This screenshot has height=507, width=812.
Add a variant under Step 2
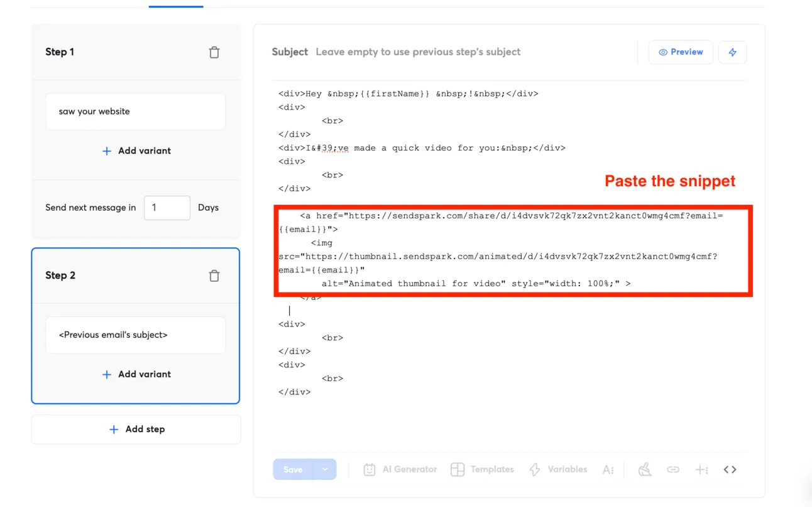[x=136, y=374]
